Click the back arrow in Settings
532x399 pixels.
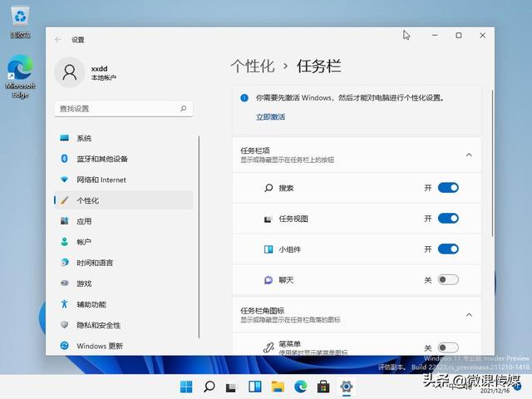58,40
